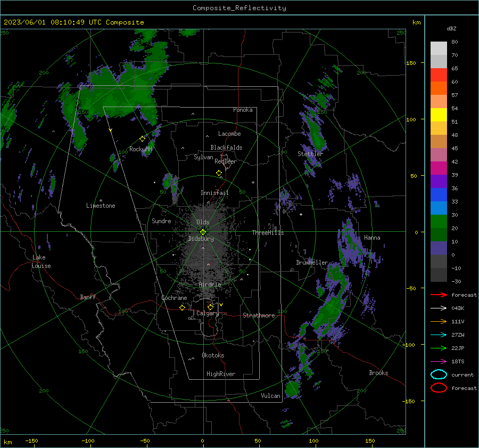The height and width of the screenshot is (448, 479).
Task: Click the km unit label at top right
Action: [x=416, y=22]
